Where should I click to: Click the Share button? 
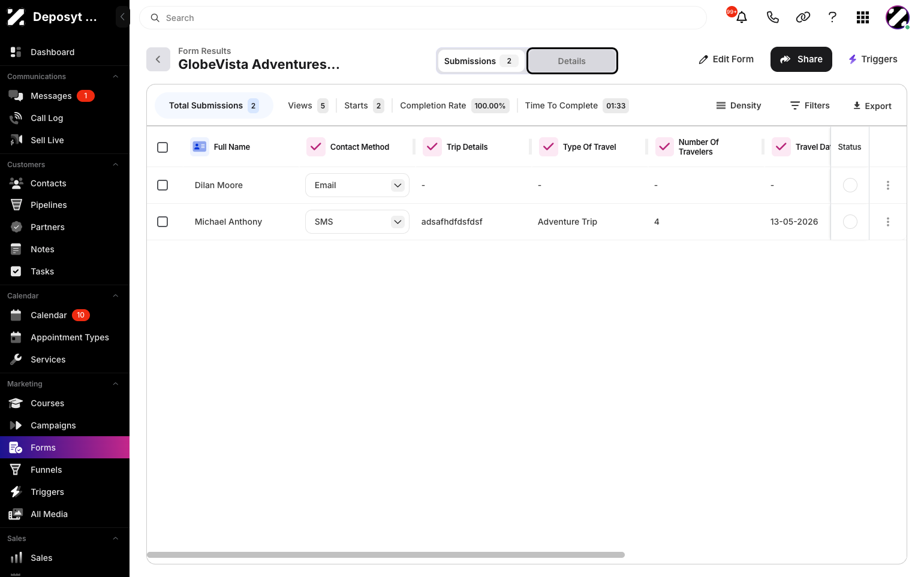click(801, 59)
